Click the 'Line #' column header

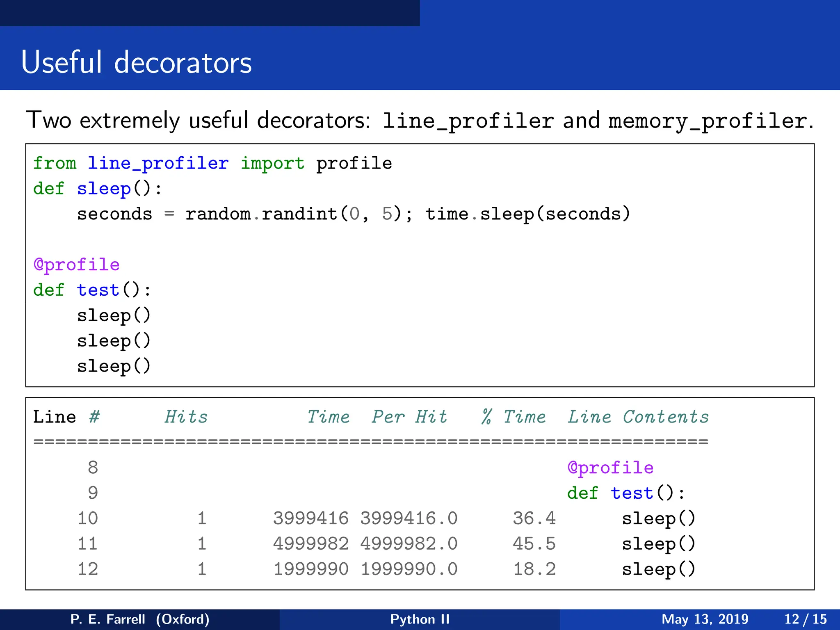(x=66, y=417)
